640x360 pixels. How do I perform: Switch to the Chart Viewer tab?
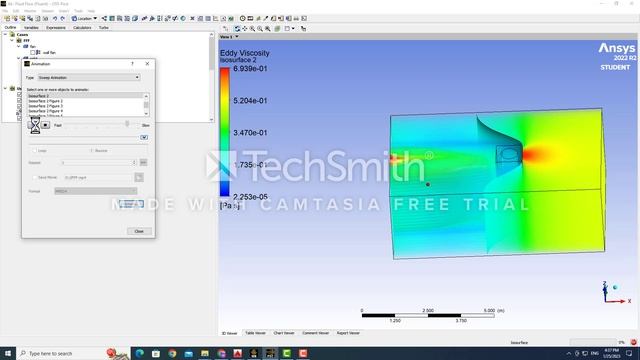tap(284, 333)
